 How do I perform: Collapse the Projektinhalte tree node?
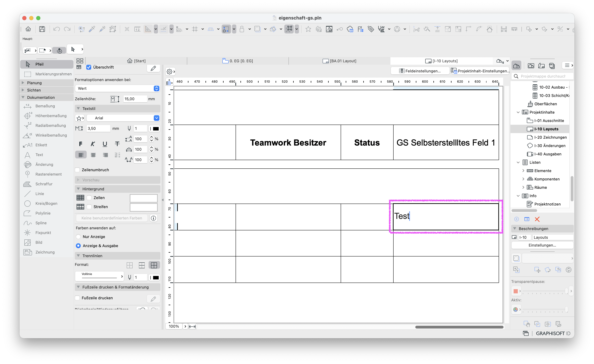[x=518, y=112]
